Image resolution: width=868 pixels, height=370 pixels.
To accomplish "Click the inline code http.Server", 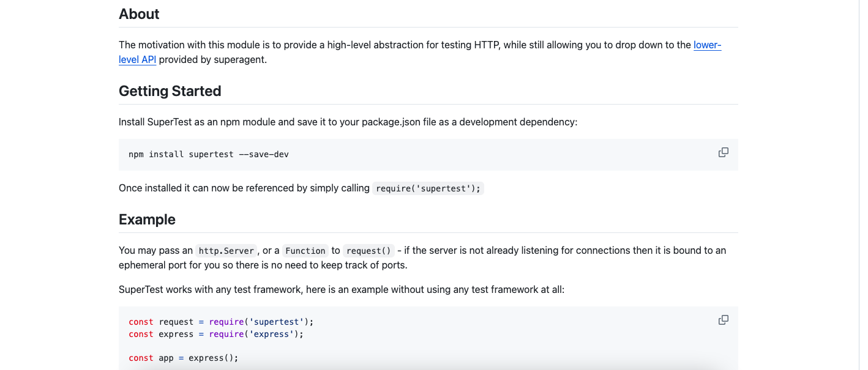I will [x=227, y=251].
